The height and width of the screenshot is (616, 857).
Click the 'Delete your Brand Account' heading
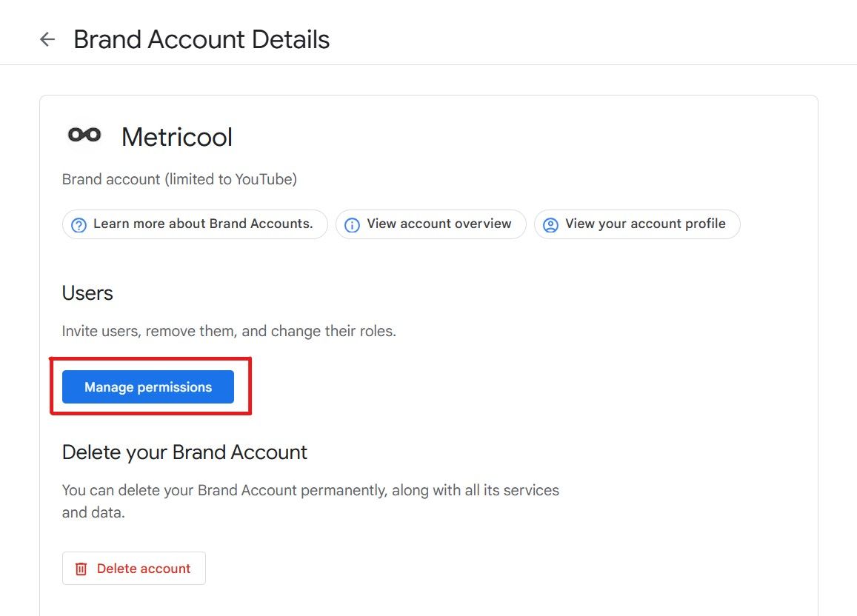(x=184, y=452)
